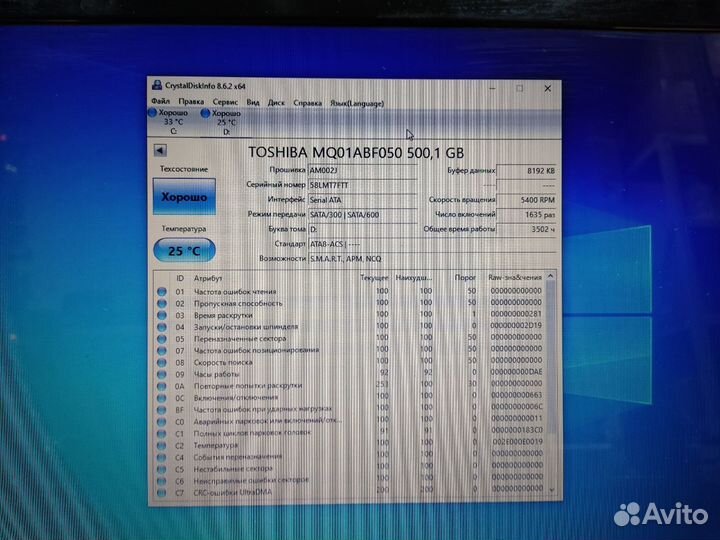Click the power-on count value 1635 раз
Image resolution: width=720 pixels, height=540 pixels.
click(x=526, y=214)
